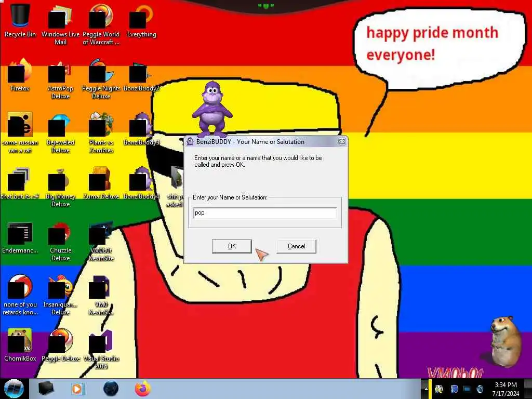The width and height of the screenshot is (532, 399).
Task: Select the VM0 KevinSi... desktop icon
Action: (101, 295)
